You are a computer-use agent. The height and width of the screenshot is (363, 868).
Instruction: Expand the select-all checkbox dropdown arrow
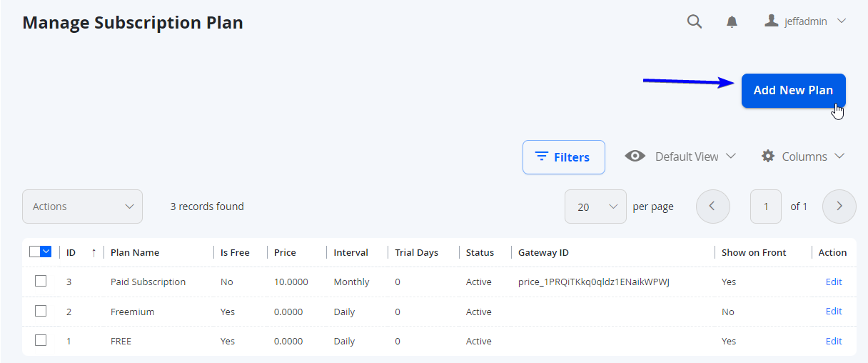(x=46, y=252)
